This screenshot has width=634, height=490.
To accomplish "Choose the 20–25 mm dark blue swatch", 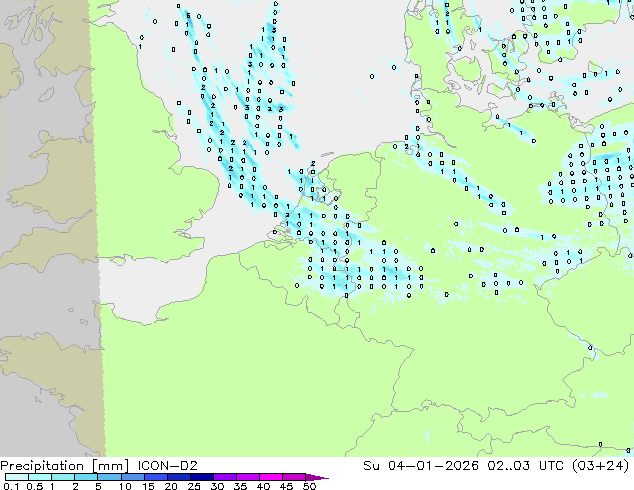I will click(x=179, y=477).
